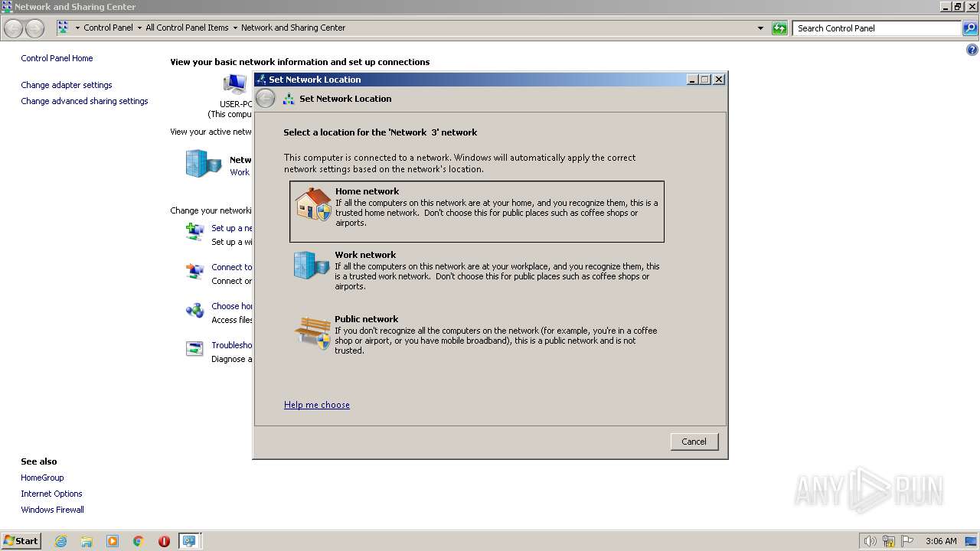Viewport: 980px width, 551px height.
Task: Open Internet Explorer from the taskbar
Action: (x=60, y=541)
